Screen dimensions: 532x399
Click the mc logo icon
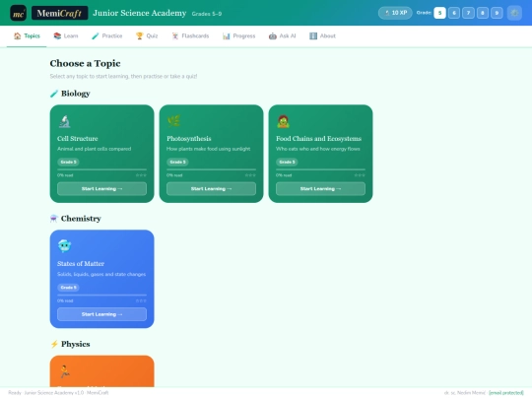(x=19, y=13)
